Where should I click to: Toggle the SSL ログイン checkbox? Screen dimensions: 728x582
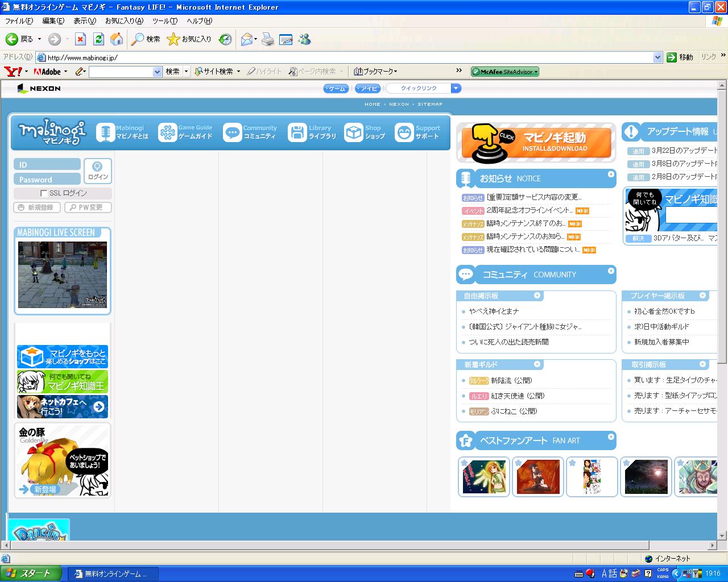[44, 193]
